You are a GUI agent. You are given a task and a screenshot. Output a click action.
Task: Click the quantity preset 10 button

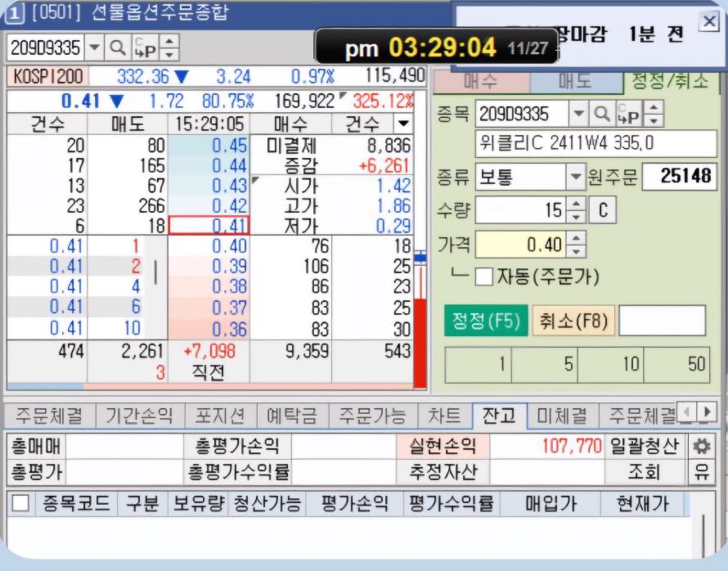coord(611,364)
